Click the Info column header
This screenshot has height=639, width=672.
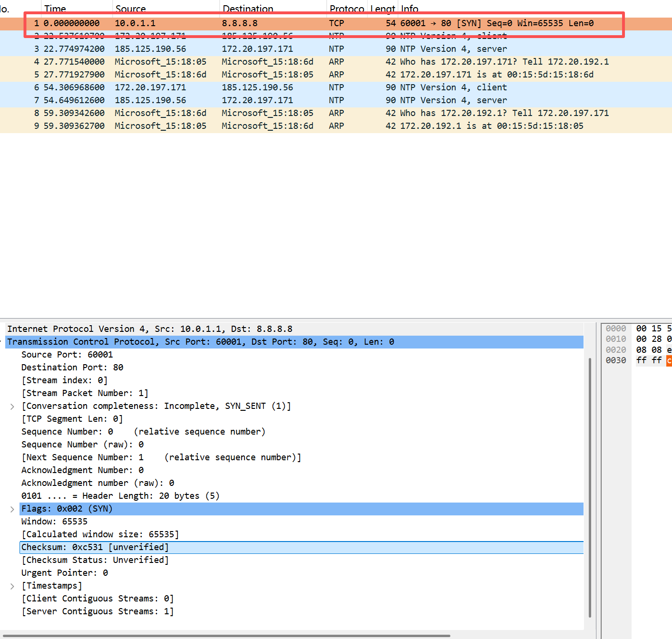point(409,9)
